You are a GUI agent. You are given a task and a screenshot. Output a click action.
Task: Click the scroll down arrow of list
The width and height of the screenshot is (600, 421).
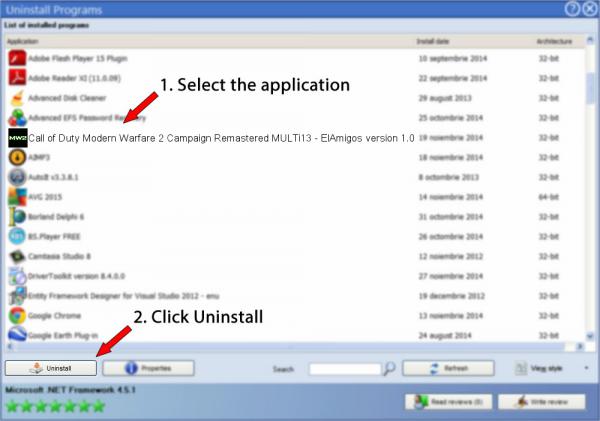click(x=590, y=336)
